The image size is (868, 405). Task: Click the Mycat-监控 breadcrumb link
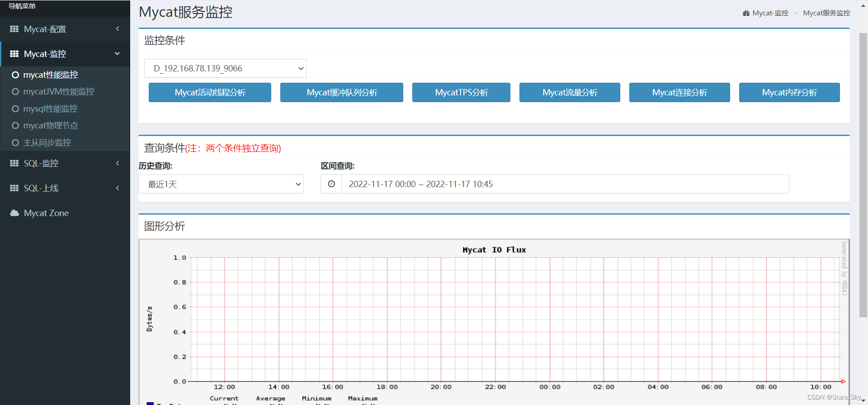(x=770, y=13)
